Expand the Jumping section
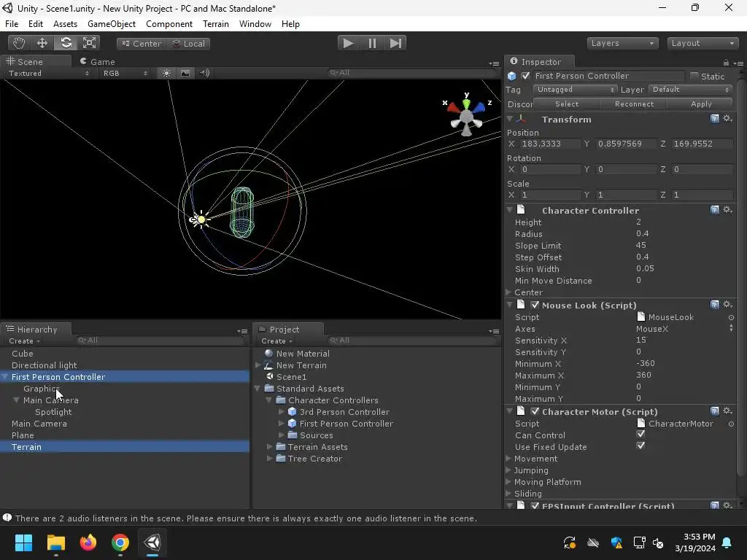 [508, 470]
